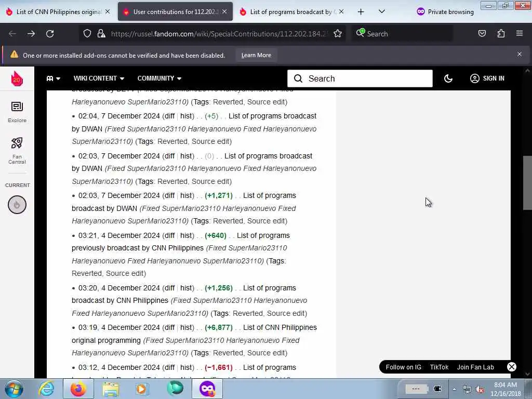
Task: Open diff for the (−1,661) 03:12 edit
Action: 169,367
